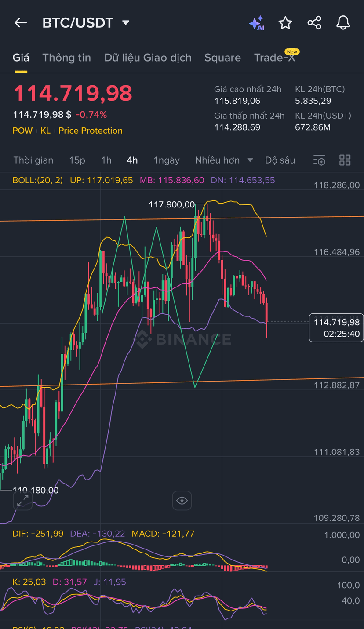Tap the KL tag
The height and width of the screenshot is (629, 364).
[x=46, y=131]
